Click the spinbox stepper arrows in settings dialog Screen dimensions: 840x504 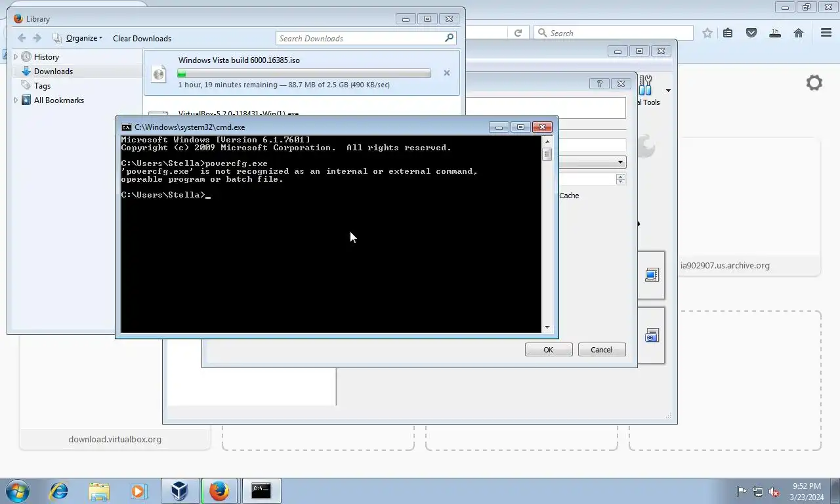621,179
